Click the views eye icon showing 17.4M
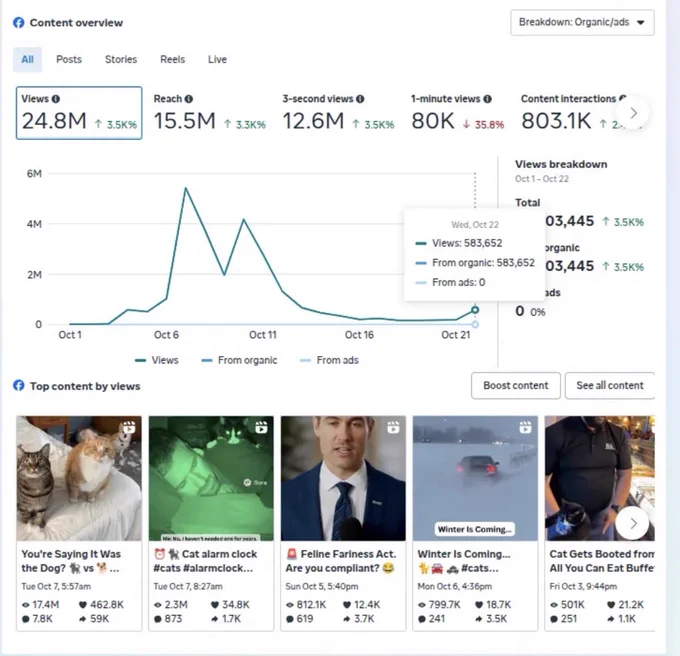This screenshot has width=680, height=656. 26,605
